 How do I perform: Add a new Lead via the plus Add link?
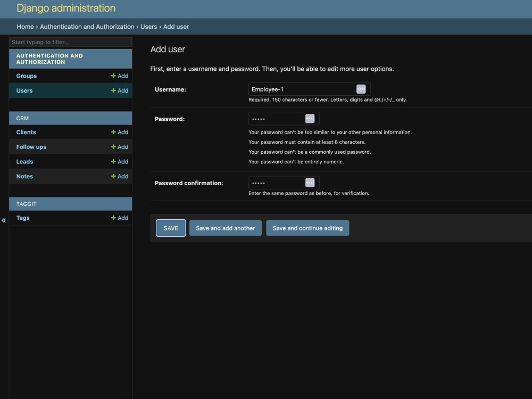[x=119, y=162]
